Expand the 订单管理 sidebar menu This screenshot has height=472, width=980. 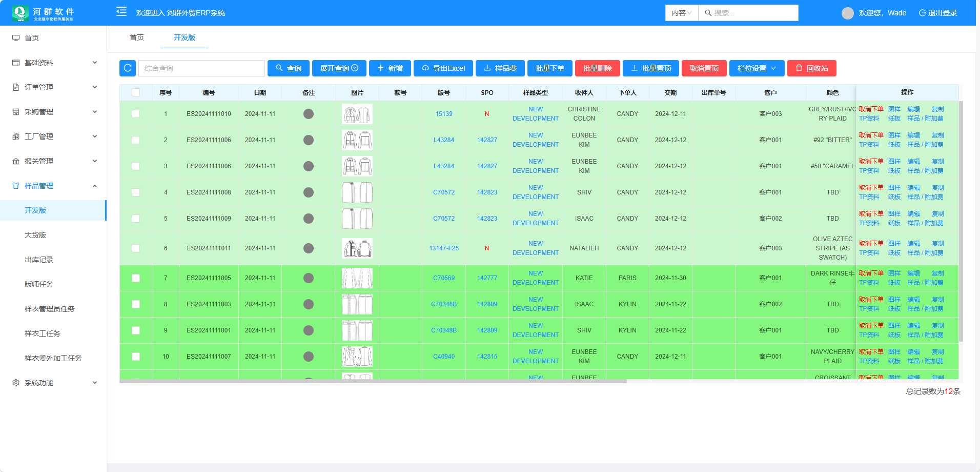[x=54, y=87]
